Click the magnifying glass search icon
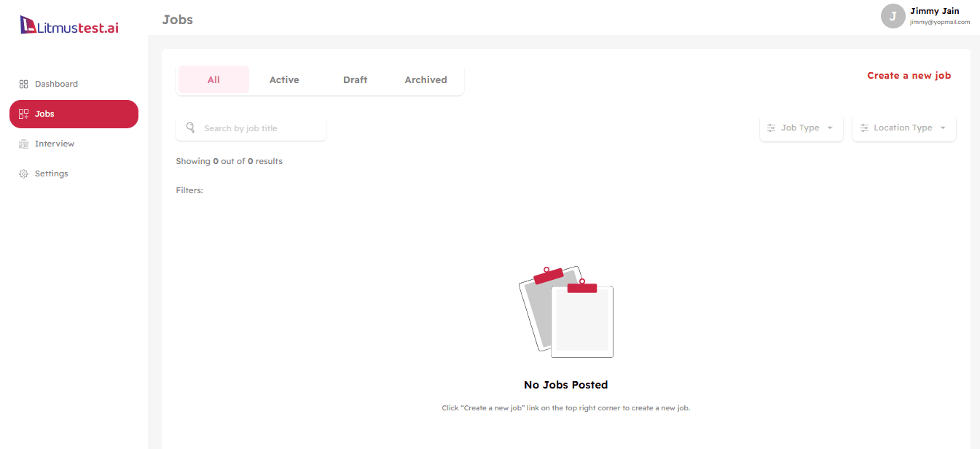Image resolution: width=980 pixels, height=449 pixels. (190, 128)
